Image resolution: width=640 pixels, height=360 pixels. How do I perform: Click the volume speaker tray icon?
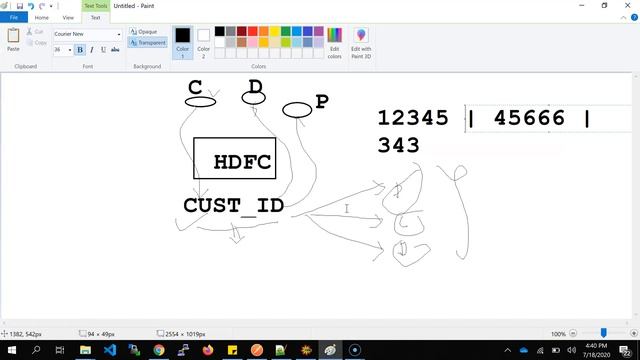tap(572, 350)
